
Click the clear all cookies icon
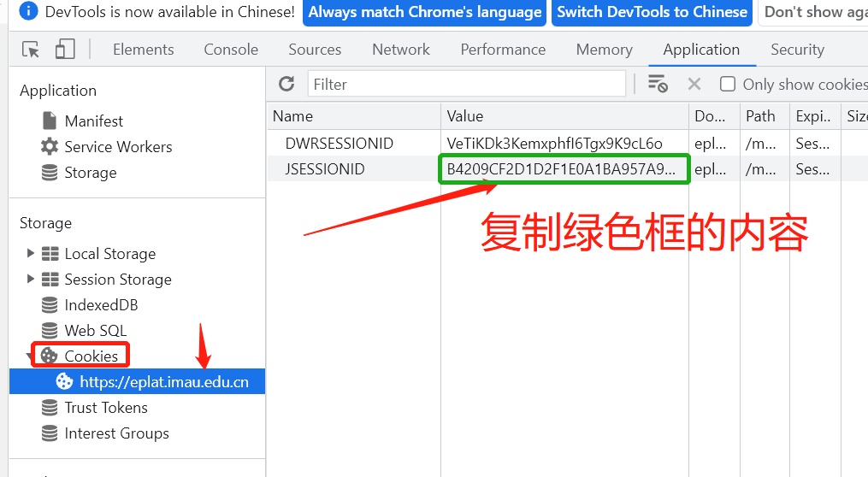[x=658, y=84]
